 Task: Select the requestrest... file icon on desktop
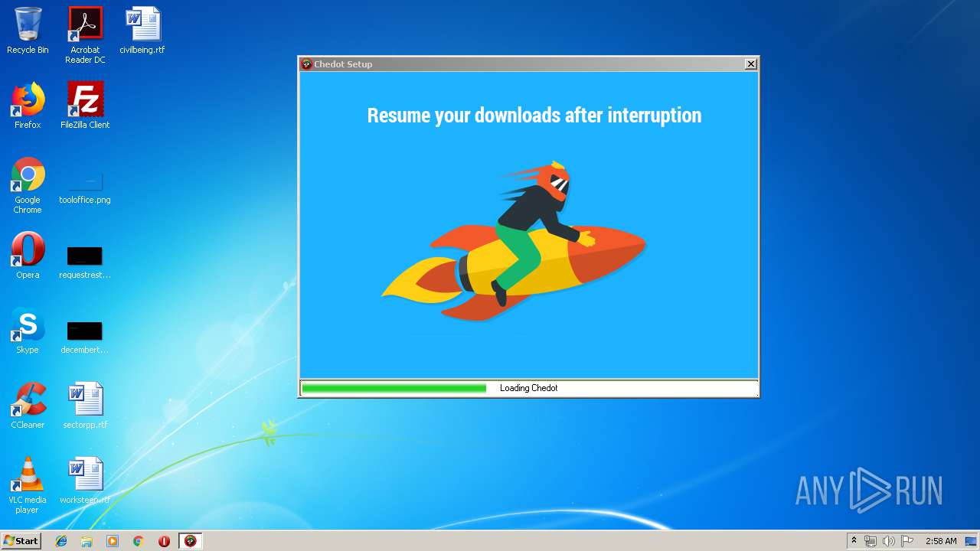[x=85, y=261]
